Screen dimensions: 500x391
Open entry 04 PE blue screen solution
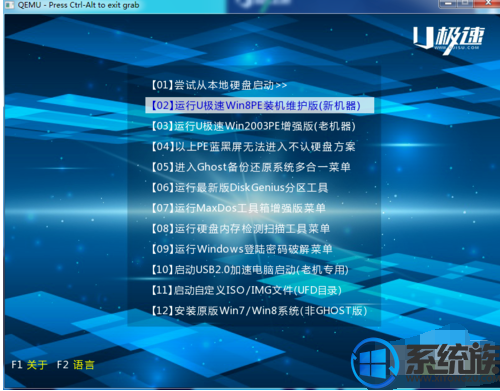click(253, 146)
